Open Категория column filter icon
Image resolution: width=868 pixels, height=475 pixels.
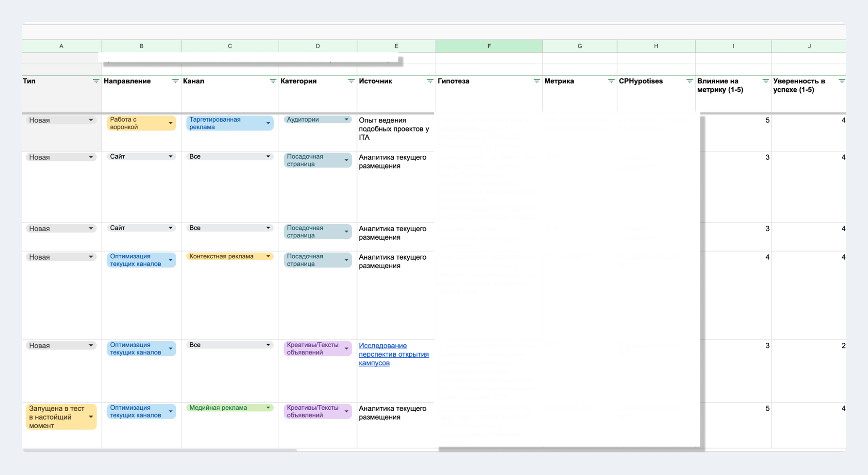pyautogui.click(x=351, y=81)
